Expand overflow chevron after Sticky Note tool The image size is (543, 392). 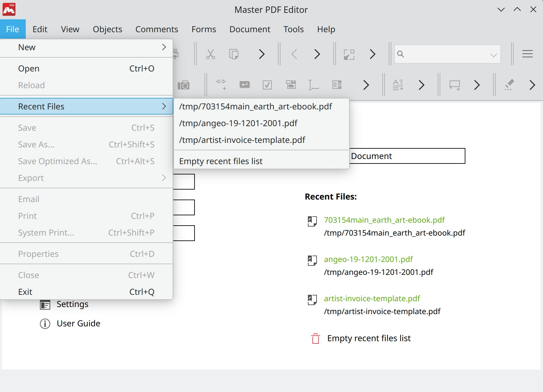coord(477,85)
